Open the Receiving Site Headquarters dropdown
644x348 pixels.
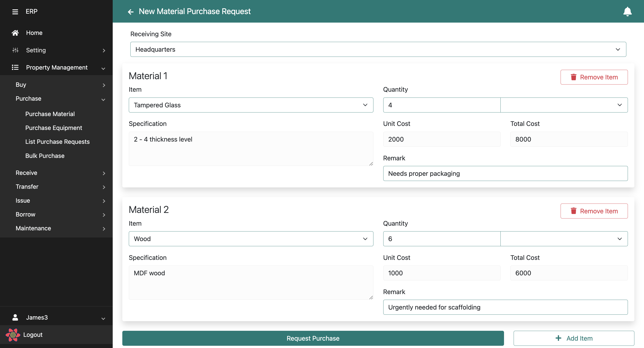pos(378,49)
